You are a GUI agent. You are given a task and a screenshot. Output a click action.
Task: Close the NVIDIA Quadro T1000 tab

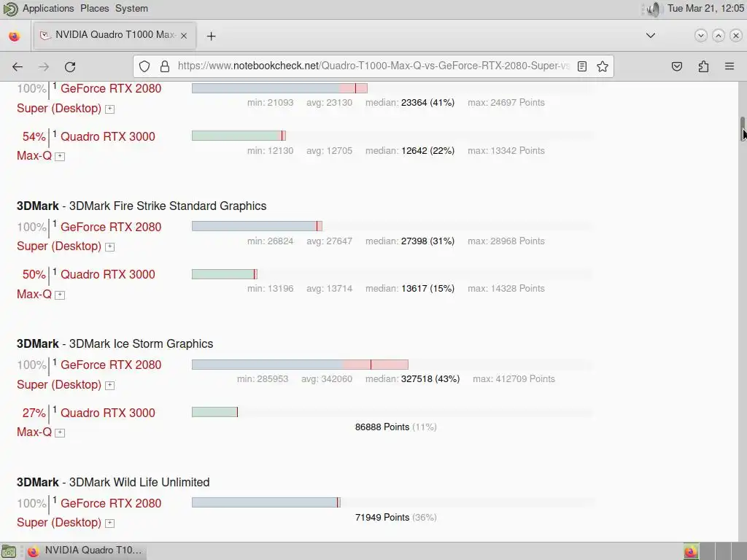[x=184, y=36]
